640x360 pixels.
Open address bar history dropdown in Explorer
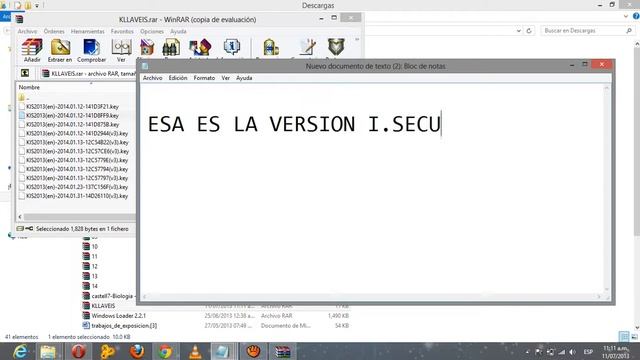click(518, 31)
